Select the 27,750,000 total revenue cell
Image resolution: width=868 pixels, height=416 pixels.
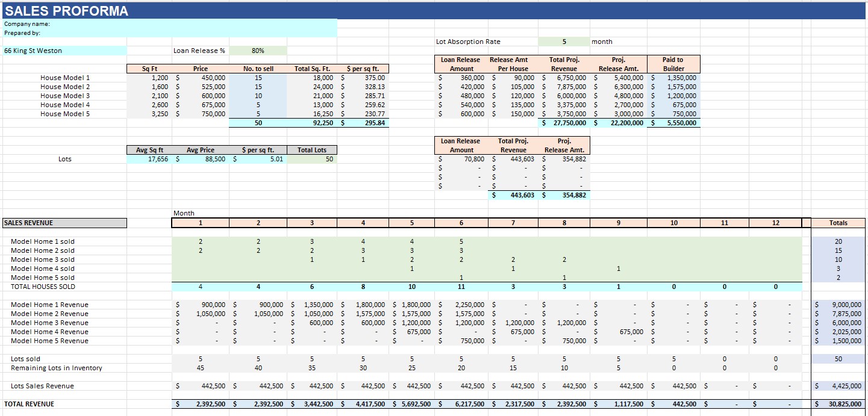(x=564, y=123)
